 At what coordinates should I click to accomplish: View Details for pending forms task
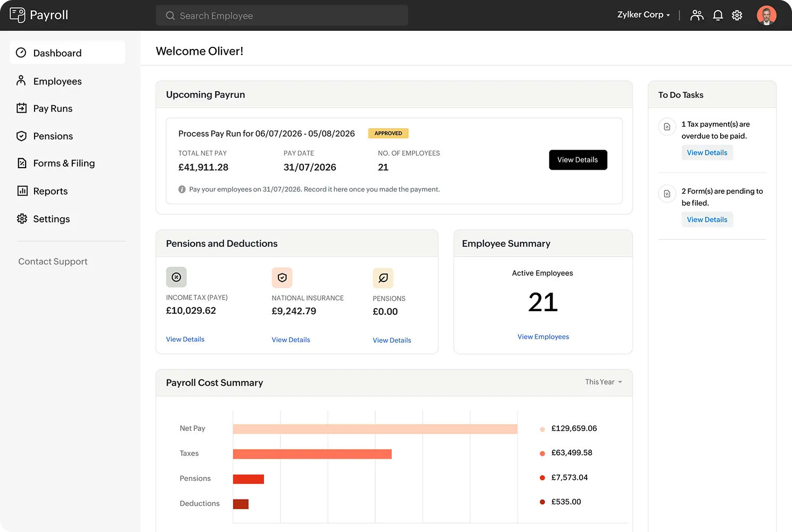click(x=707, y=220)
